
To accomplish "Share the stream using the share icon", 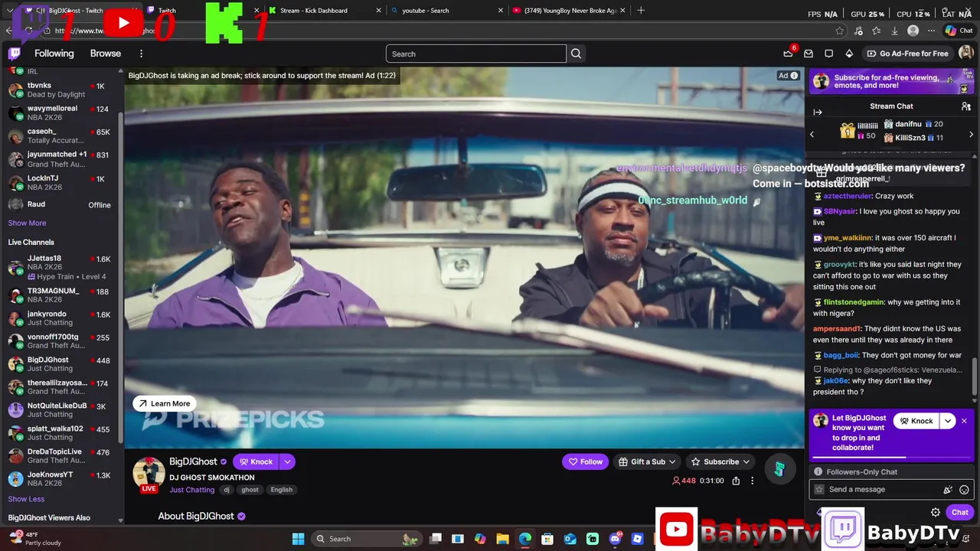I will pos(736,481).
